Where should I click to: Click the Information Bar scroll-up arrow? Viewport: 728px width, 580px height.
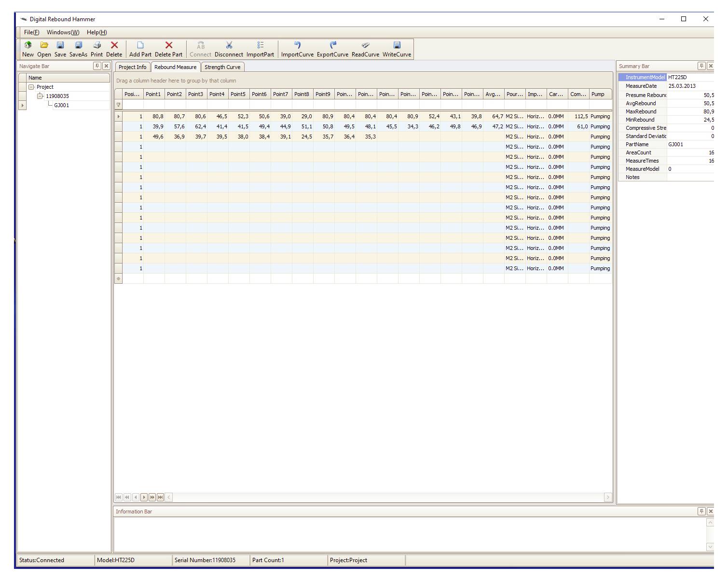pos(710,523)
